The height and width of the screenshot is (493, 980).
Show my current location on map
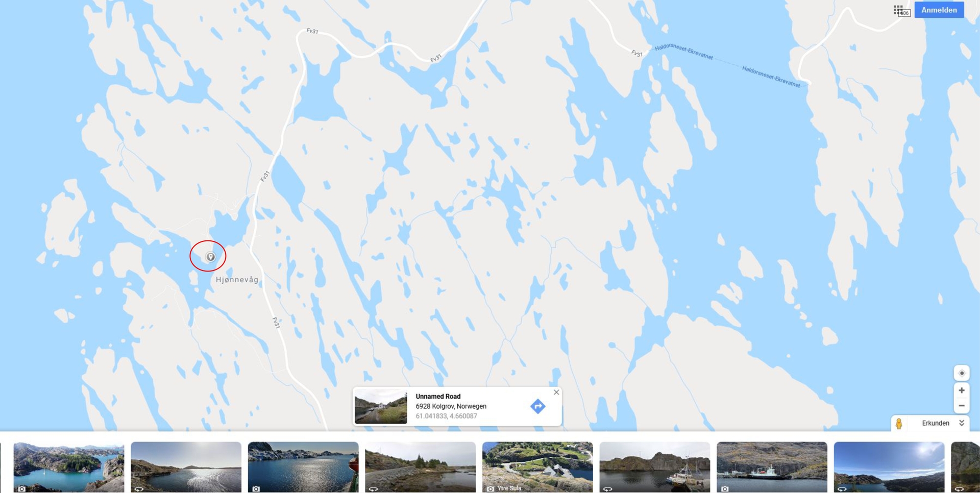[x=962, y=373]
